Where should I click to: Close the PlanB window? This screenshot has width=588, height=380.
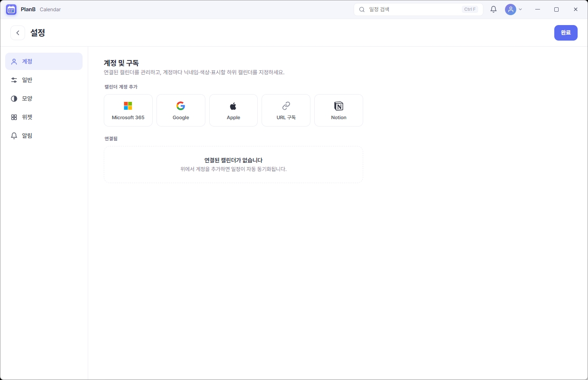point(575,9)
